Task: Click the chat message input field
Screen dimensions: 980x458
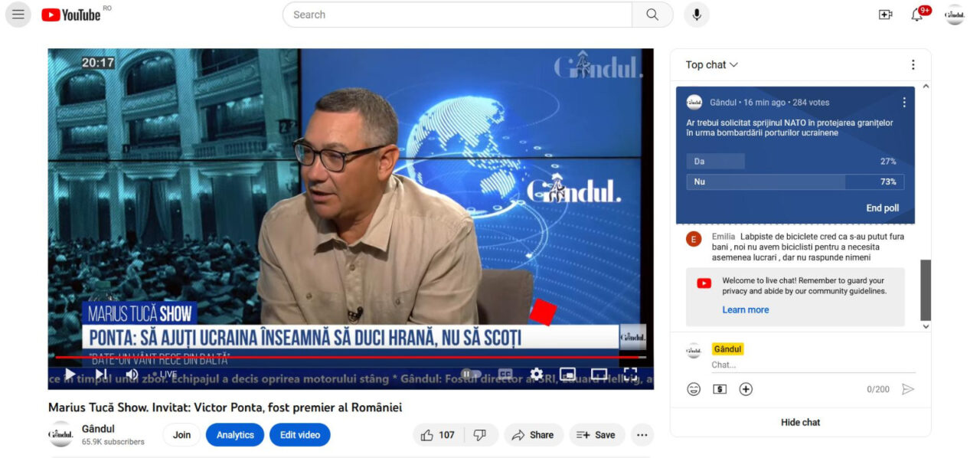Action: click(813, 365)
